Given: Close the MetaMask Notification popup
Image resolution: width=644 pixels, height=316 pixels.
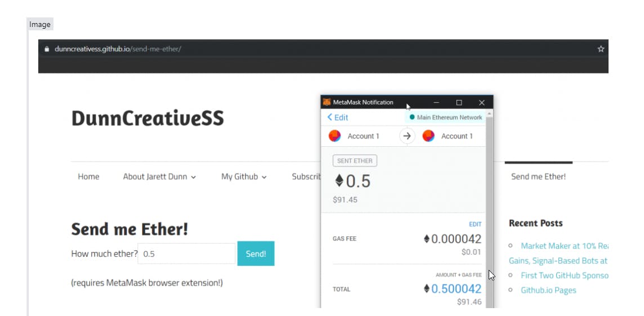Looking at the screenshot, I should coord(481,102).
